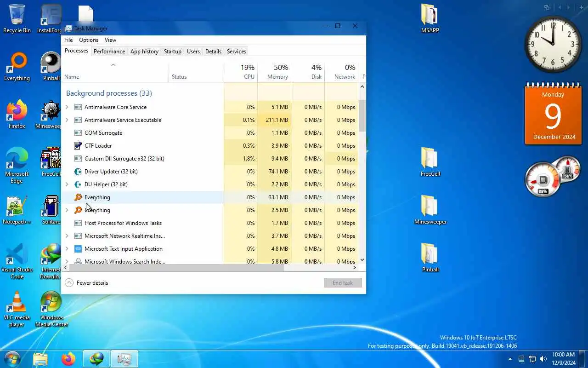Open the Recycle Bin desktop icon
The width and height of the screenshot is (588, 368).
pos(17,18)
